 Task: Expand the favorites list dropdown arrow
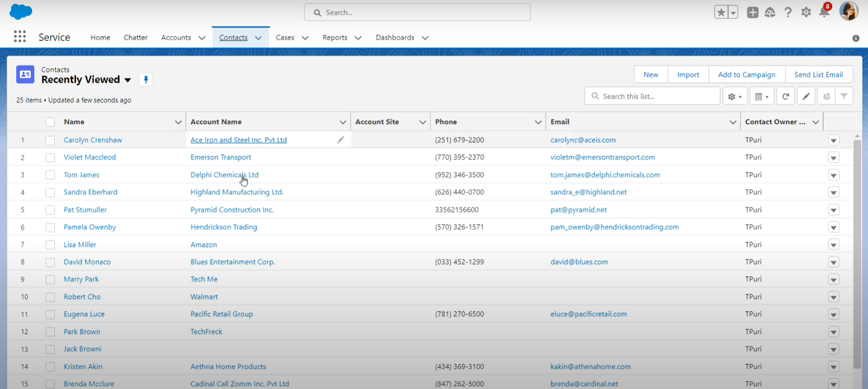click(x=733, y=12)
